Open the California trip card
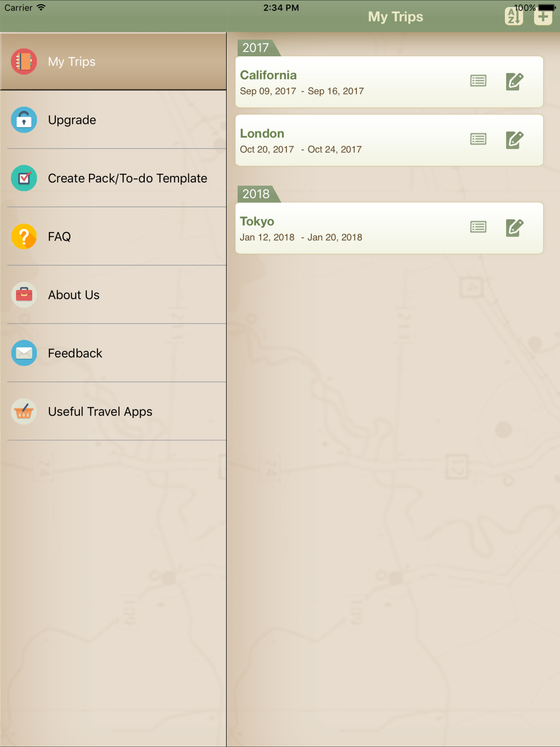This screenshot has width=560, height=747. [x=389, y=82]
